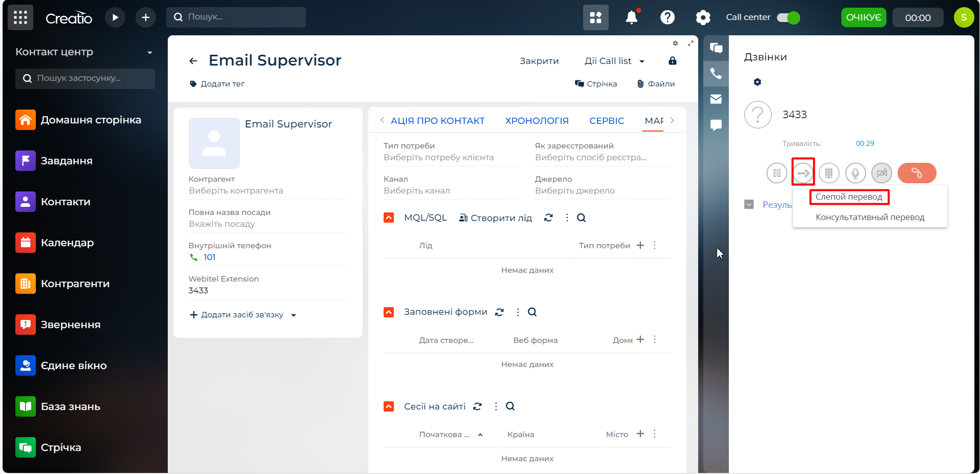Expand the page with full-screen arrows icon
Screen dimensions: 980x474
click(691, 44)
